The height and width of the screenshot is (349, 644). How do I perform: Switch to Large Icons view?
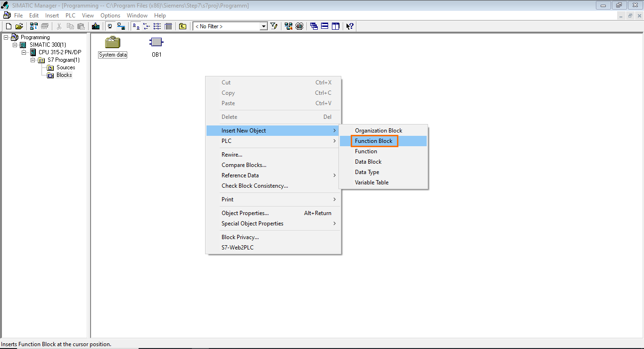(x=136, y=26)
